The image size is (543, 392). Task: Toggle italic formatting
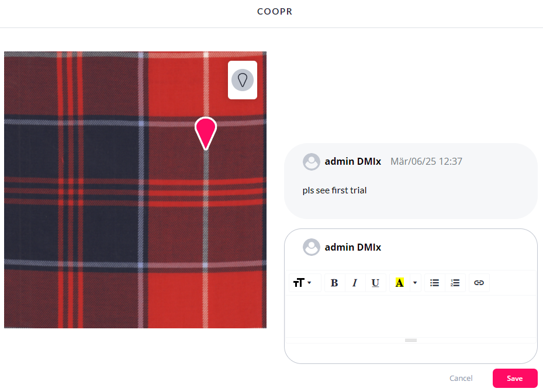[x=355, y=283]
